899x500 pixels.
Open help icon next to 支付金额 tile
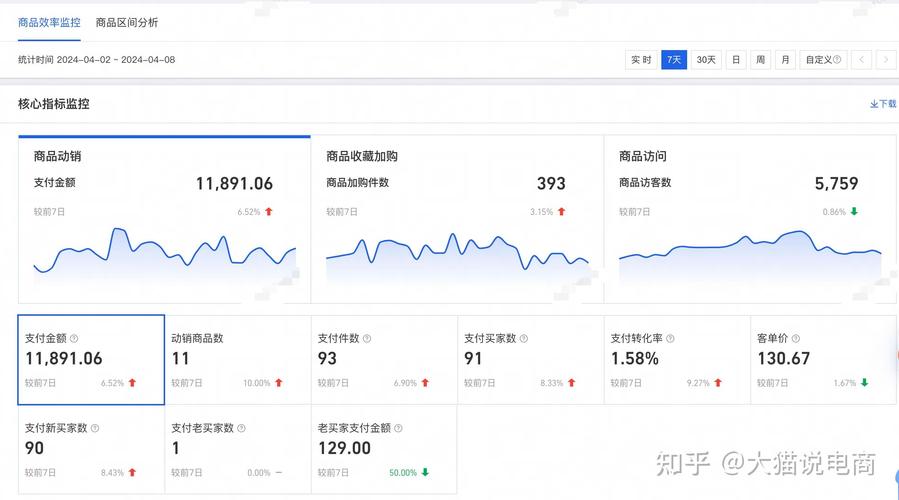coord(74,338)
